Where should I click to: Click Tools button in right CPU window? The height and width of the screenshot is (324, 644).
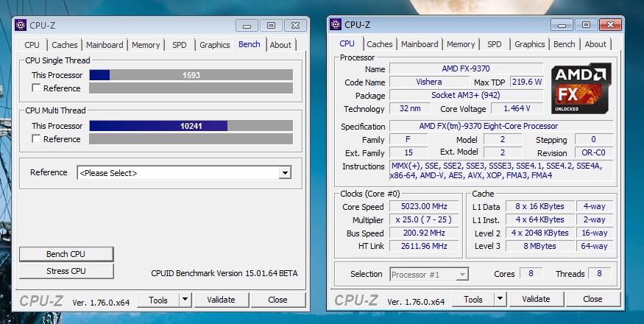pyautogui.click(x=473, y=299)
